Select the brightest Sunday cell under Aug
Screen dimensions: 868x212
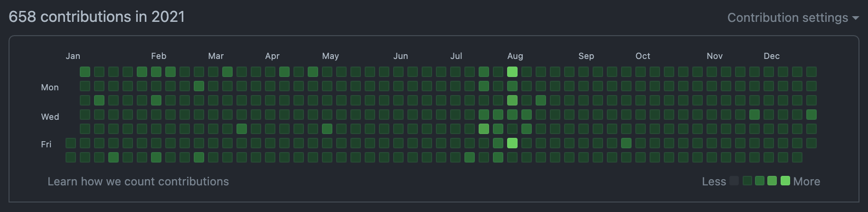coord(512,72)
